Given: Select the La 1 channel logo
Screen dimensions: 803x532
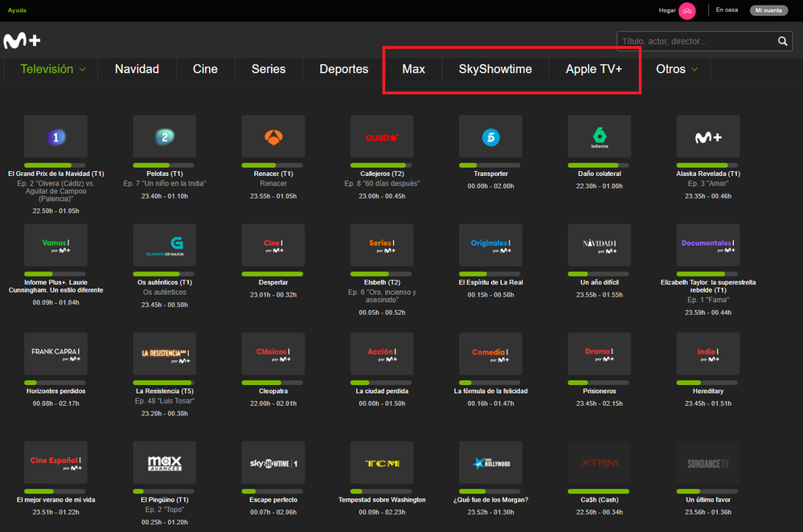Looking at the screenshot, I should pyautogui.click(x=55, y=137).
